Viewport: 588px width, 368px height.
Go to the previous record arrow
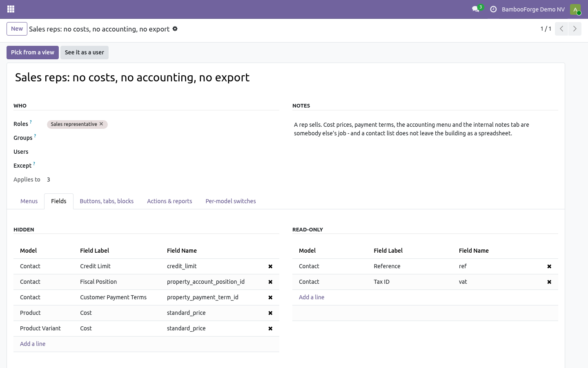(561, 29)
